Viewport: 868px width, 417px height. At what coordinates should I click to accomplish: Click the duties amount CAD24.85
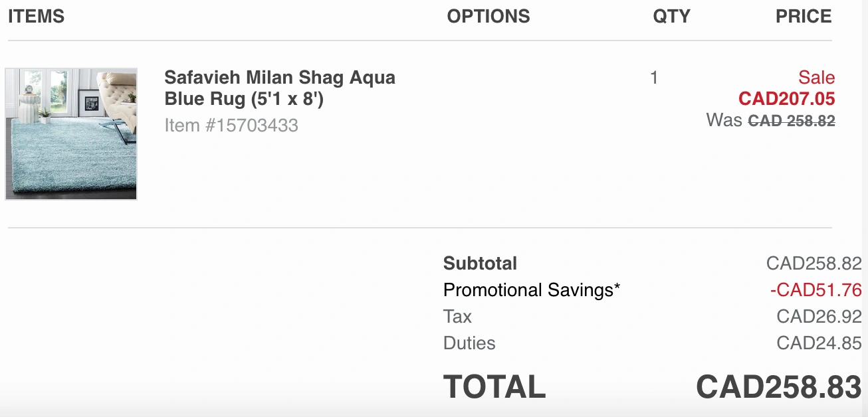[x=819, y=343]
